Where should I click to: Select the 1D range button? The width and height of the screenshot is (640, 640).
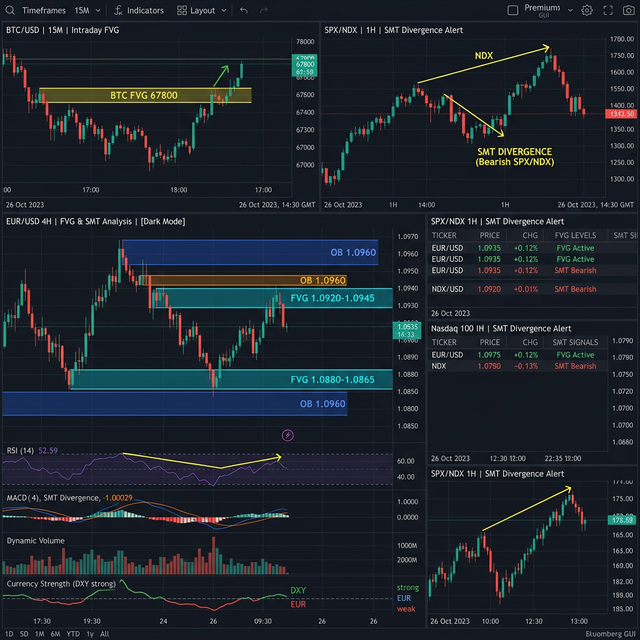(x=9, y=634)
